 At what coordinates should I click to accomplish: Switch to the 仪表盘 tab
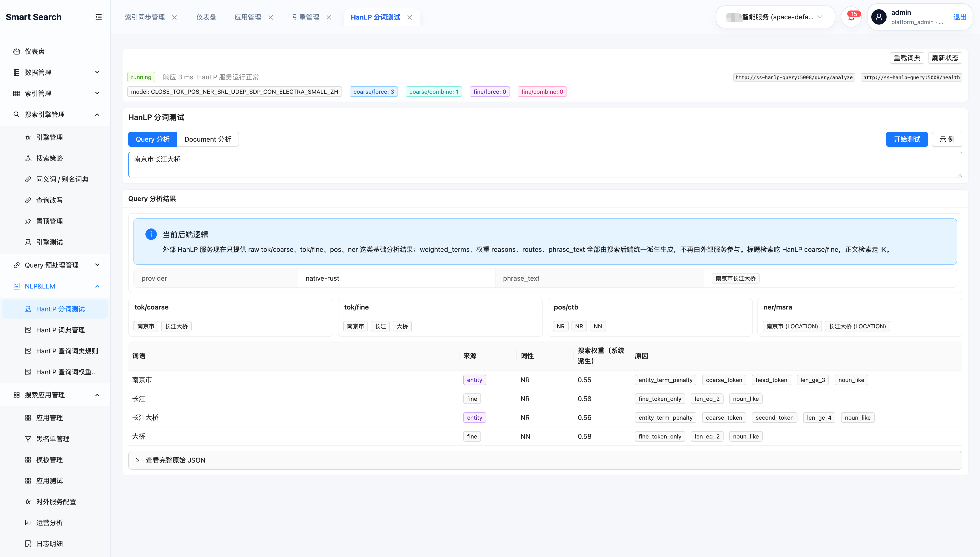tap(206, 17)
